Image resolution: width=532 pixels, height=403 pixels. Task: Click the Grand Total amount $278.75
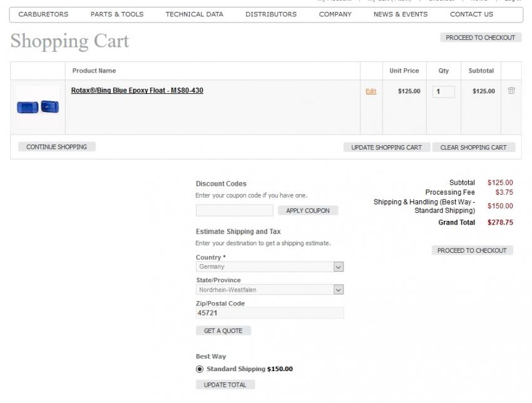pos(500,223)
